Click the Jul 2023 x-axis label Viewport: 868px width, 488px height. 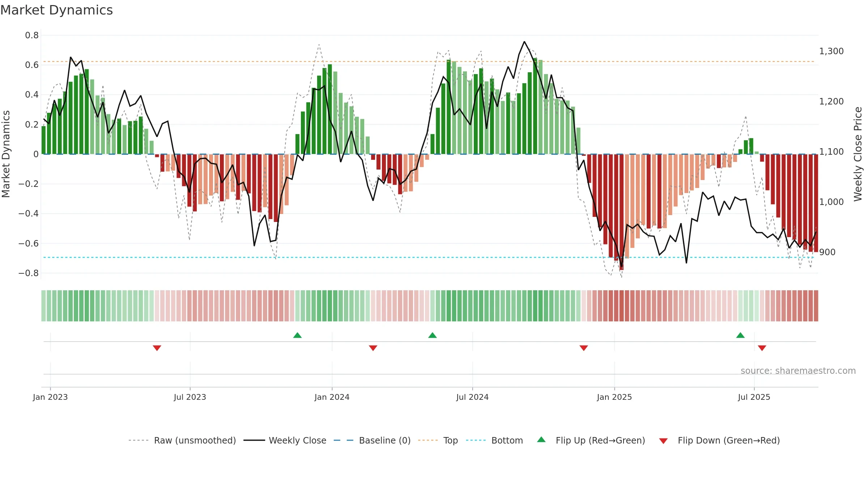pyautogui.click(x=190, y=397)
